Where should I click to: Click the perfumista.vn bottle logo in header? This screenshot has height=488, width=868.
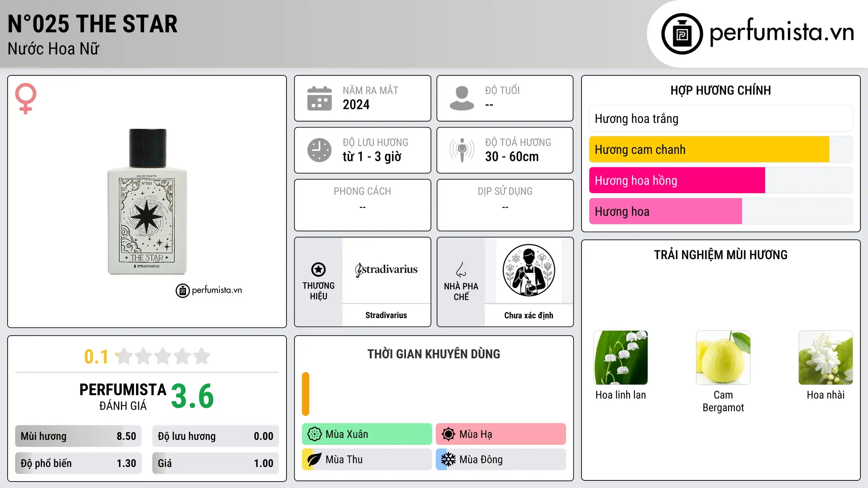682,34
